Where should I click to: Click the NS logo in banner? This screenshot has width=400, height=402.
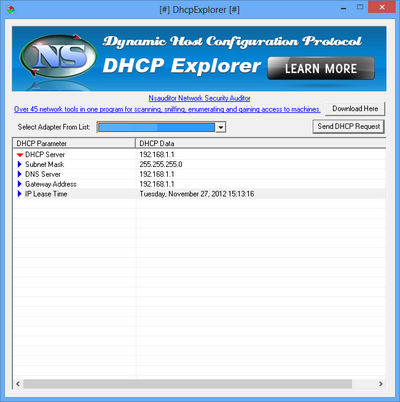tap(59, 56)
